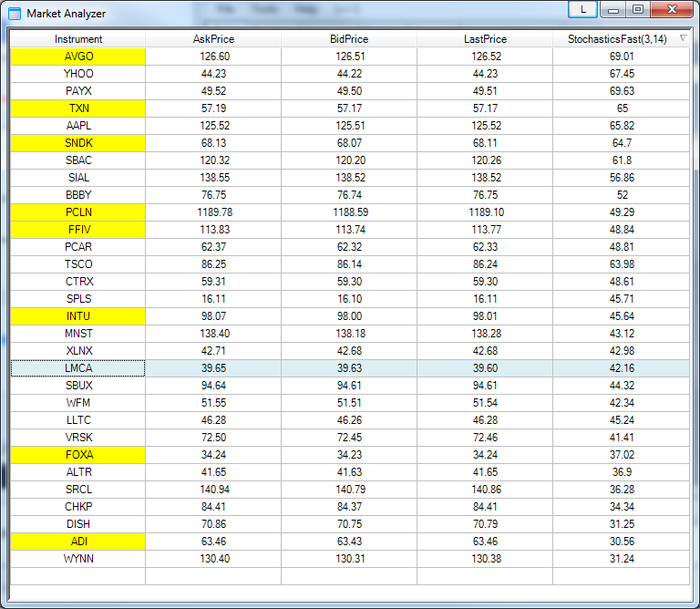Select the ADI instrument cell
The width and height of the screenshot is (700, 609).
pos(78,542)
